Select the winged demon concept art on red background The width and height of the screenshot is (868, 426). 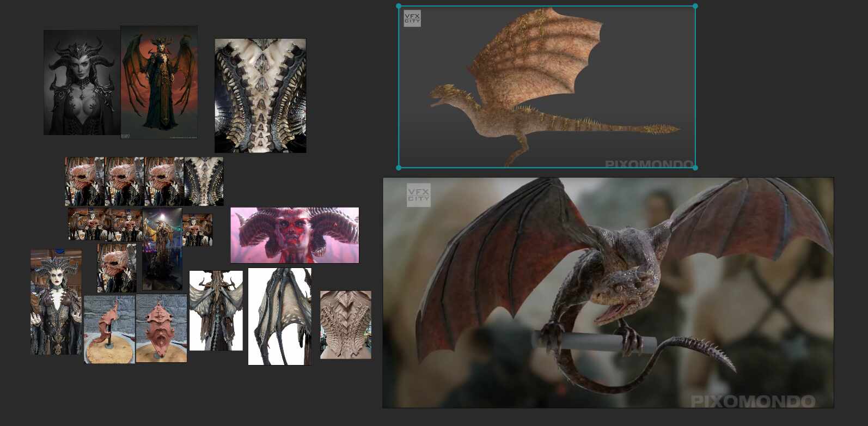[x=159, y=82]
